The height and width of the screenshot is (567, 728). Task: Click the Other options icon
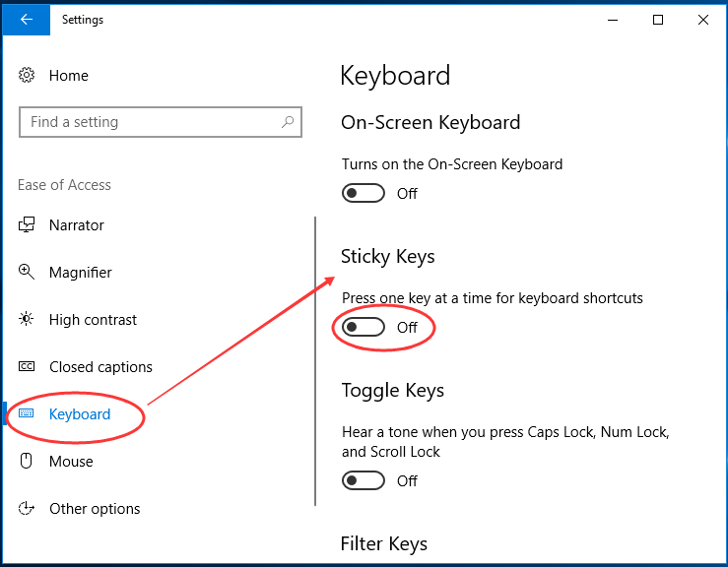28,509
